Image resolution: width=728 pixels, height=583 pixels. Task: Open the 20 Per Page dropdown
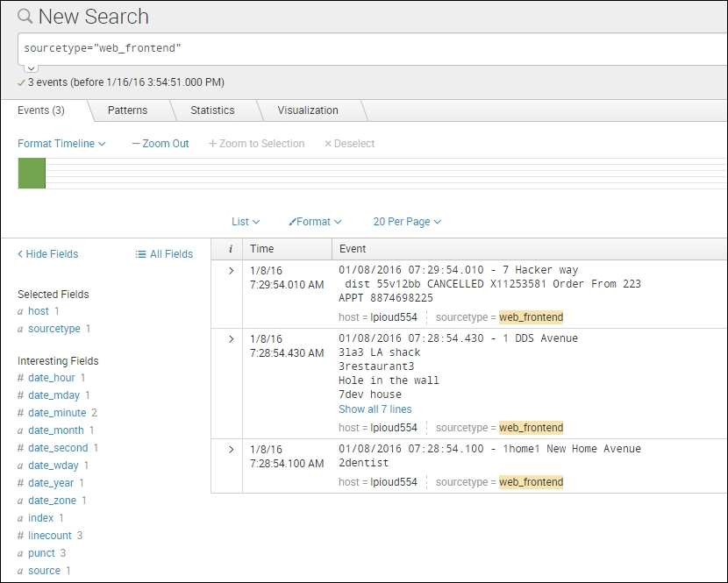pyautogui.click(x=407, y=222)
